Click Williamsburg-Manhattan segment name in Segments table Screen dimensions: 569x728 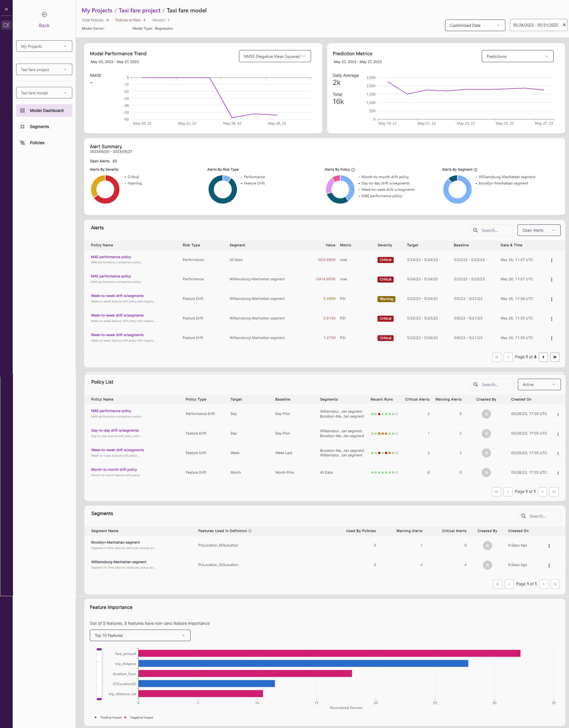[x=119, y=562]
